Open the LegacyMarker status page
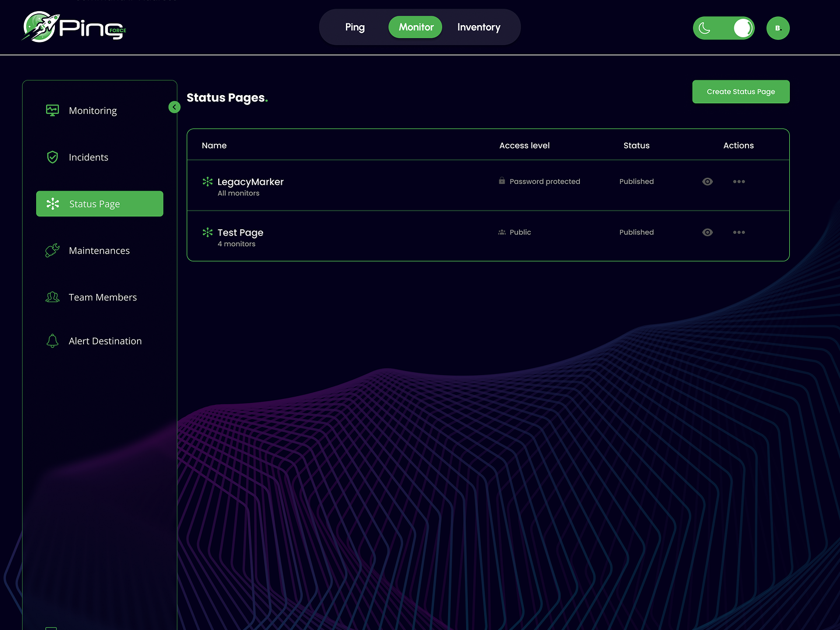This screenshot has width=840, height=630. 250,181
